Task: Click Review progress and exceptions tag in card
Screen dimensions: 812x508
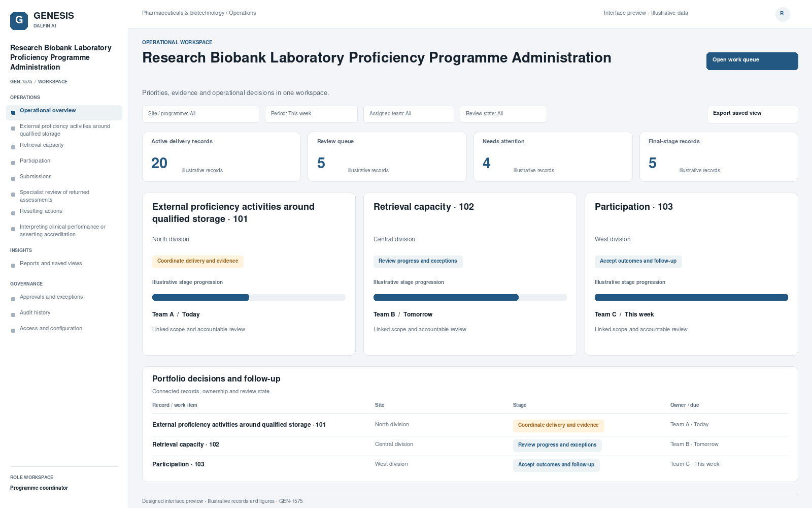Action: click(x=418, y=262)
